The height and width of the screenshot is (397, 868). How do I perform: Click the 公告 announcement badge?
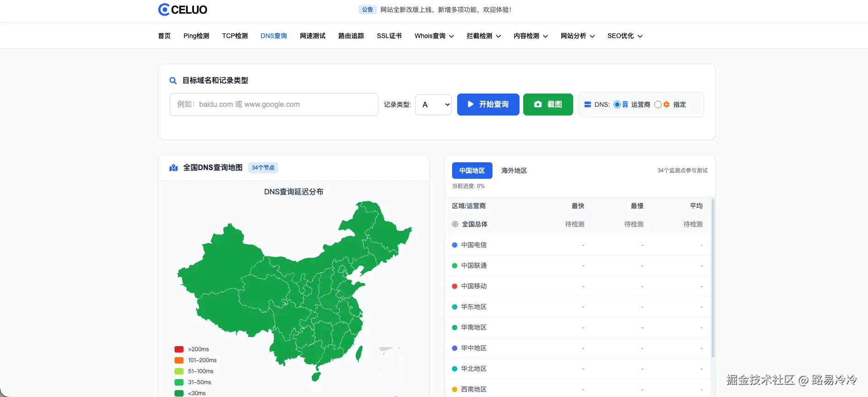[367, 10]
